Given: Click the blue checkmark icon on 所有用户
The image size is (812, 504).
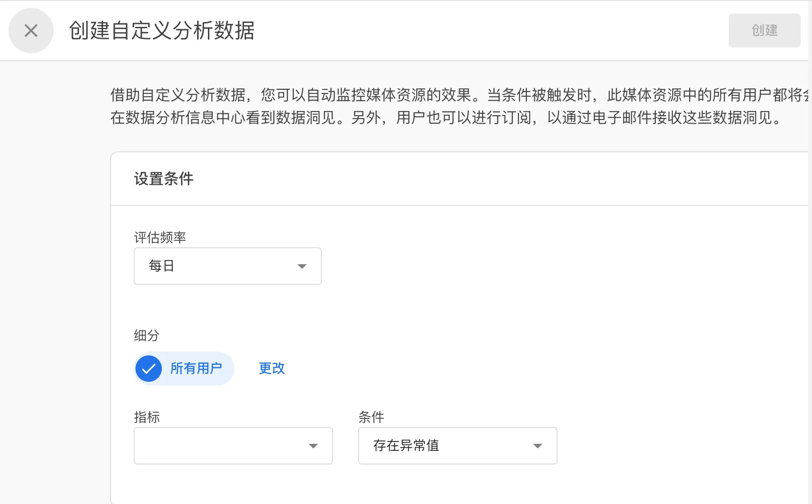Looking at the screenshot, I should click(149, 369).
